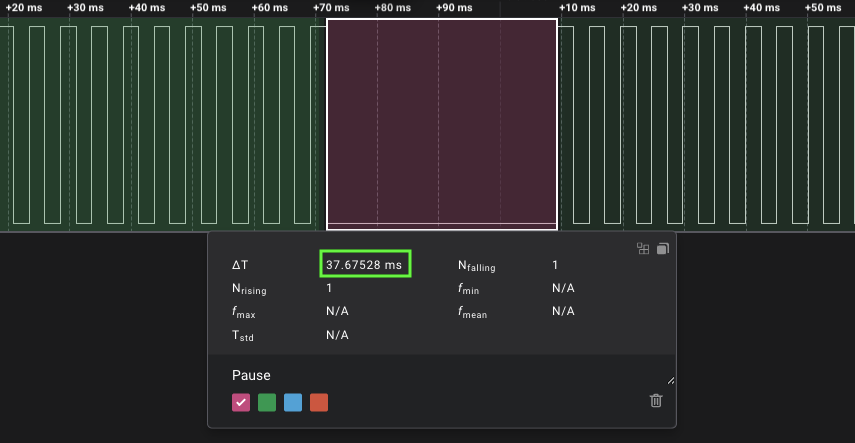Click the +80 ms timeline marker

click(391, 8)
